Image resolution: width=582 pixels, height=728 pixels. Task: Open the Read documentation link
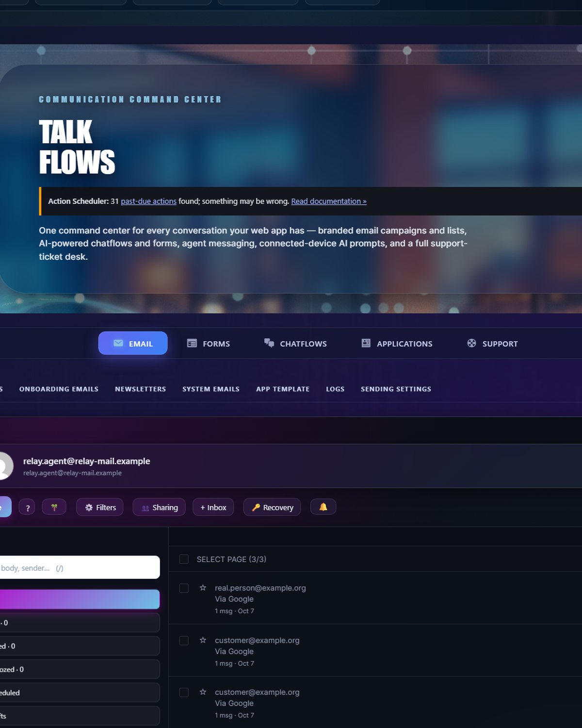(329, 201)
